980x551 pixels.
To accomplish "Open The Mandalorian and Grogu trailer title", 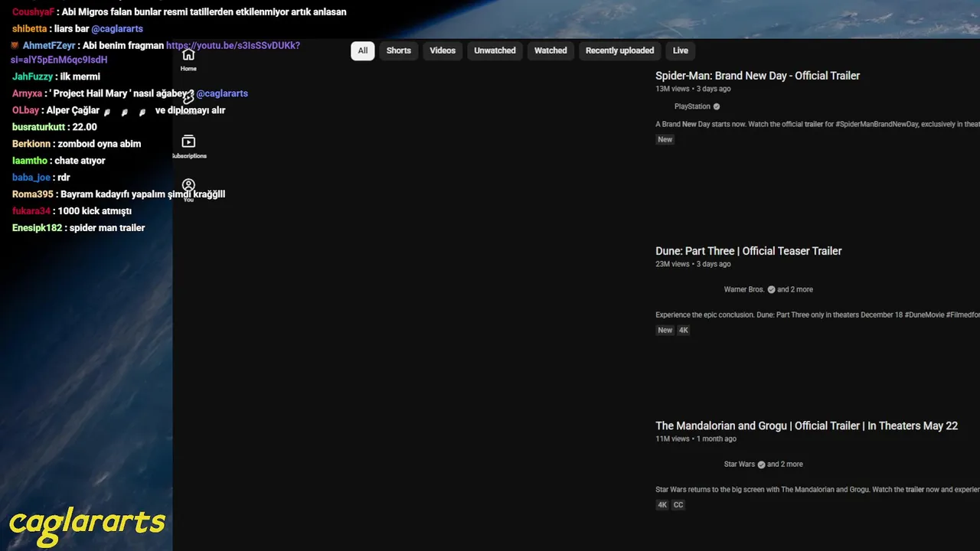I will (x=806, y=425).
